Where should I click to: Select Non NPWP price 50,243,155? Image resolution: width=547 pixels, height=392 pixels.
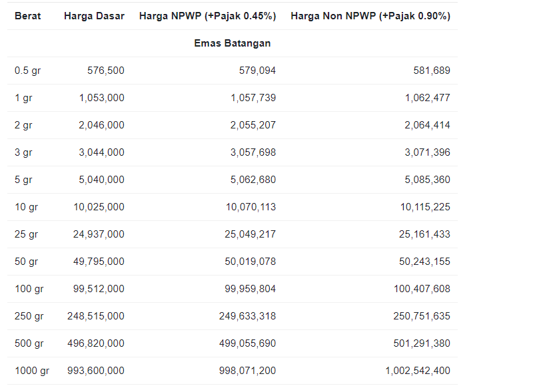424,262
